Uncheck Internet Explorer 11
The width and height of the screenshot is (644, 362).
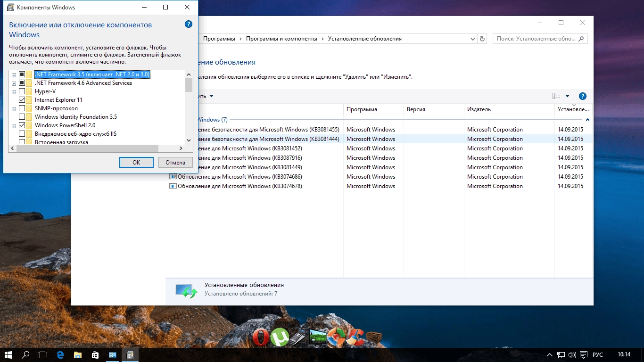click(x=22, y=100)
